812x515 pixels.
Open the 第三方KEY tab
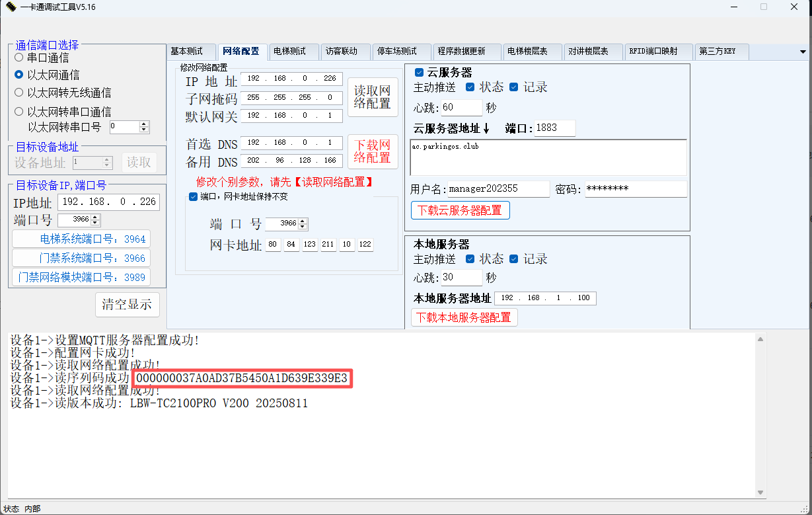(718, 52)
